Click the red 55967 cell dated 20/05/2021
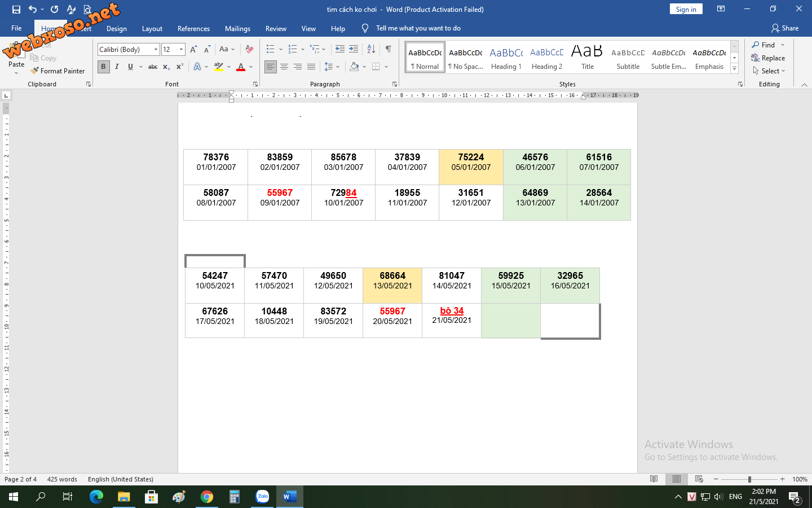 [392, 321]
